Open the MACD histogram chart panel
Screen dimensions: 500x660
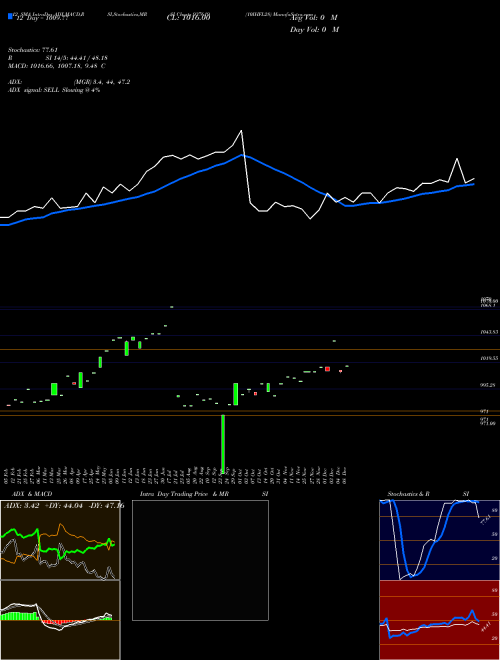point(60,620)
